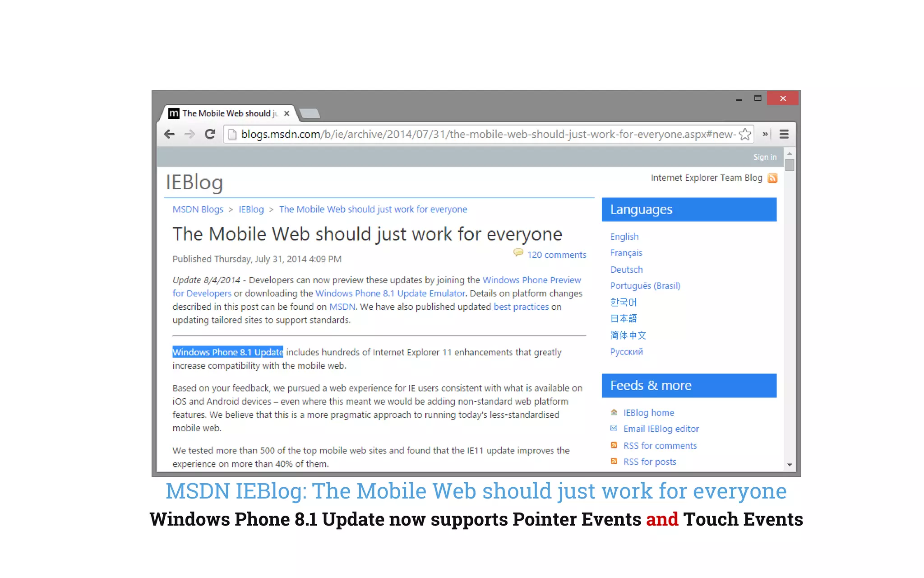Go to IEBlog breadcrumb link
Screen dimensions: 924x578
[x=251, y=209]
